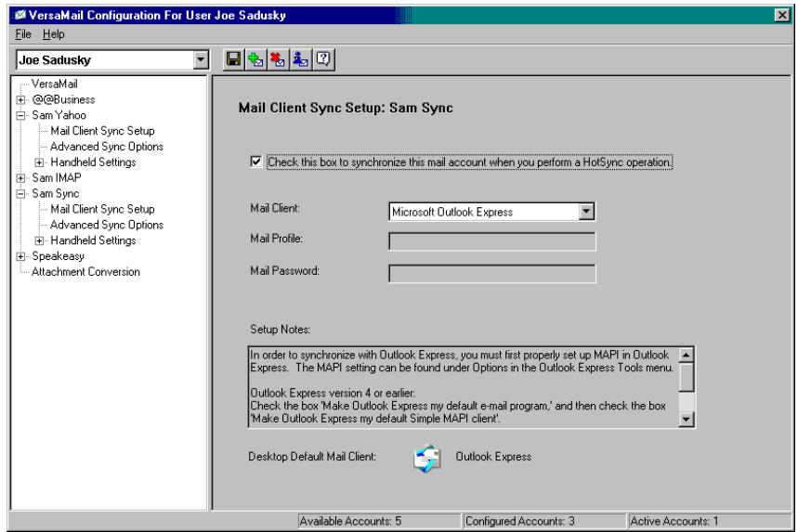Expand the Speakeasy tree node

[20, 256]
